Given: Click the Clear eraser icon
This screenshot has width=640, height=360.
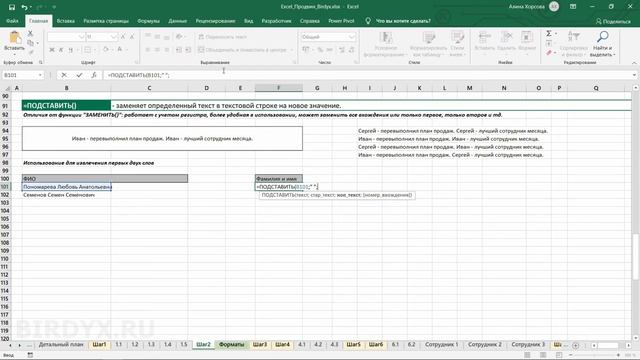Looking at the screenshot, I should (549, 53).
